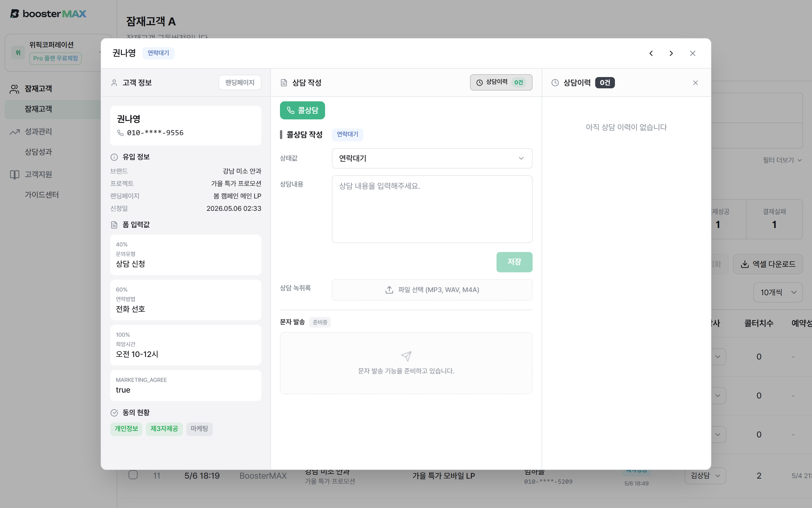Click the 오전 10-12시 form value card

coord(186,345)
